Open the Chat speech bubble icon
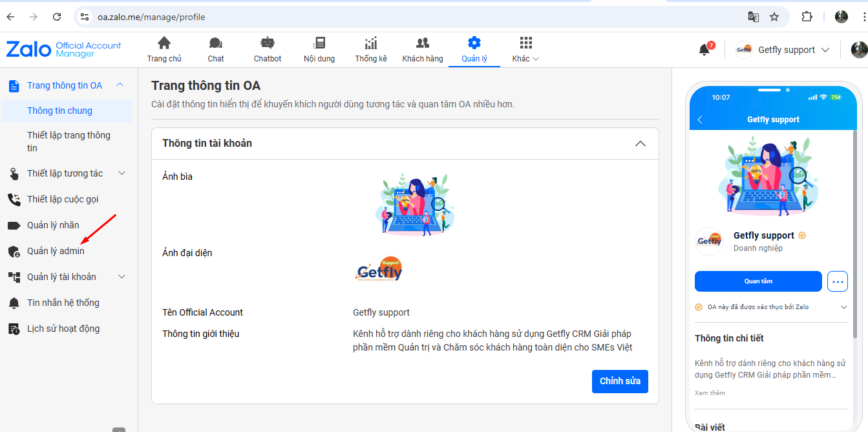This screenshot has height=432, width=868. click(216, 43)
